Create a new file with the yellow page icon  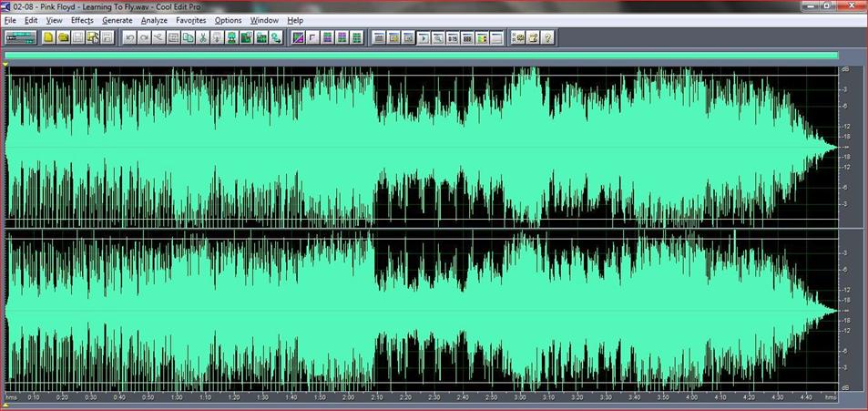point(48,37)
